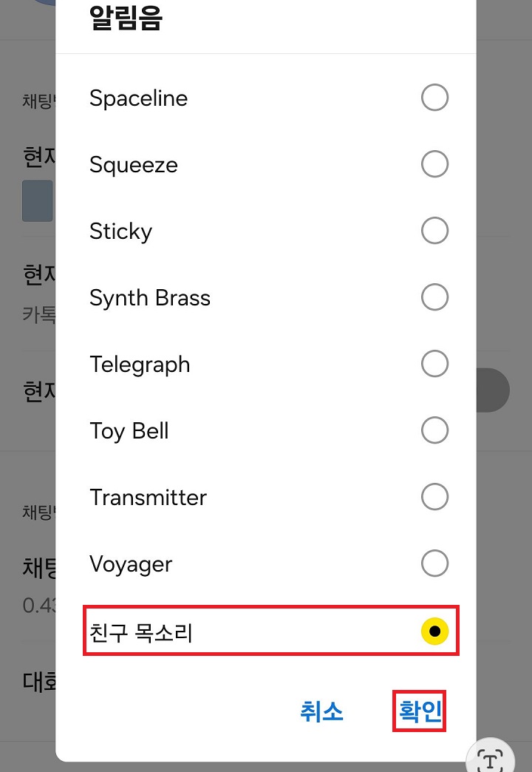Tap the text recognition (T) floating icon
This screenshot has width=532, height=772.
(490, 758)
